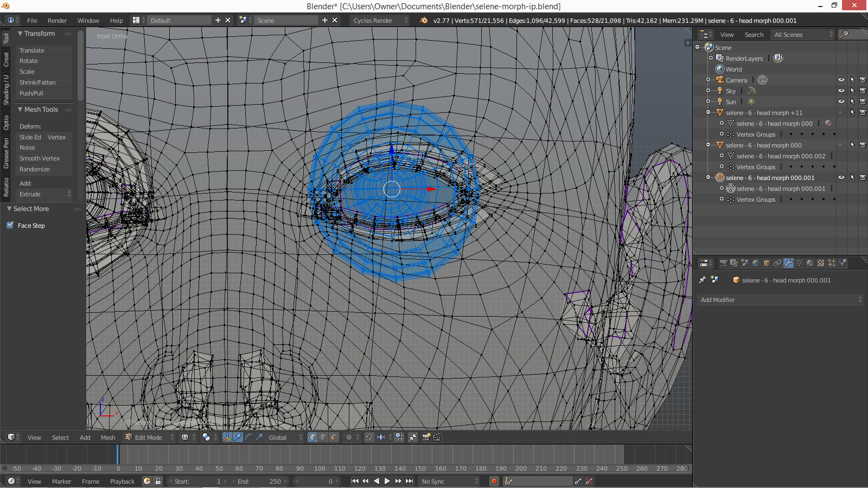
Task: Open the Constraints properties tab (chain icon)
Action: click(777, 263)
